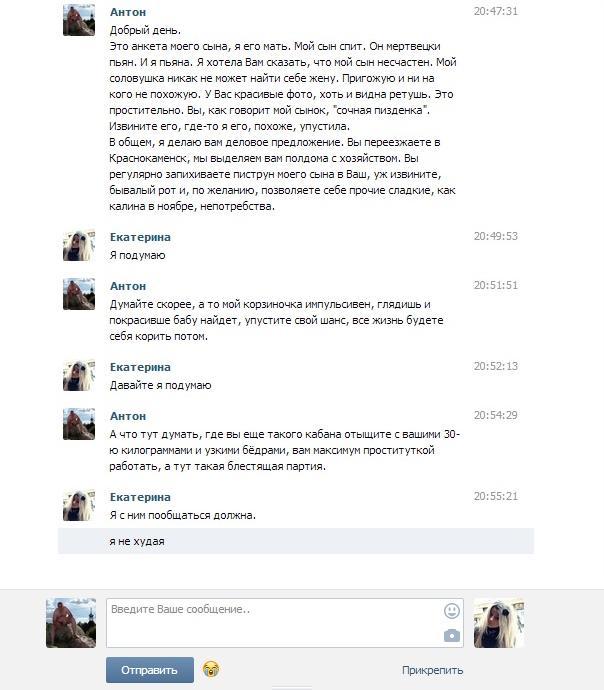Viewport: 604px width, 690px height.
Task: Click Екатерина's avatar on 20:55:21 message
Action: pos(79,505)
